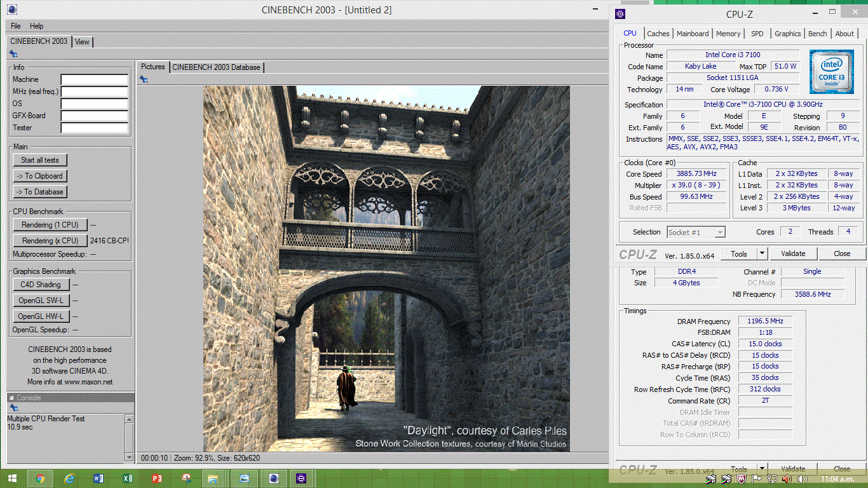Screen dimensions: 868x488
Task: Open the Graphics tab in CPU-Z
Action: 788,34
